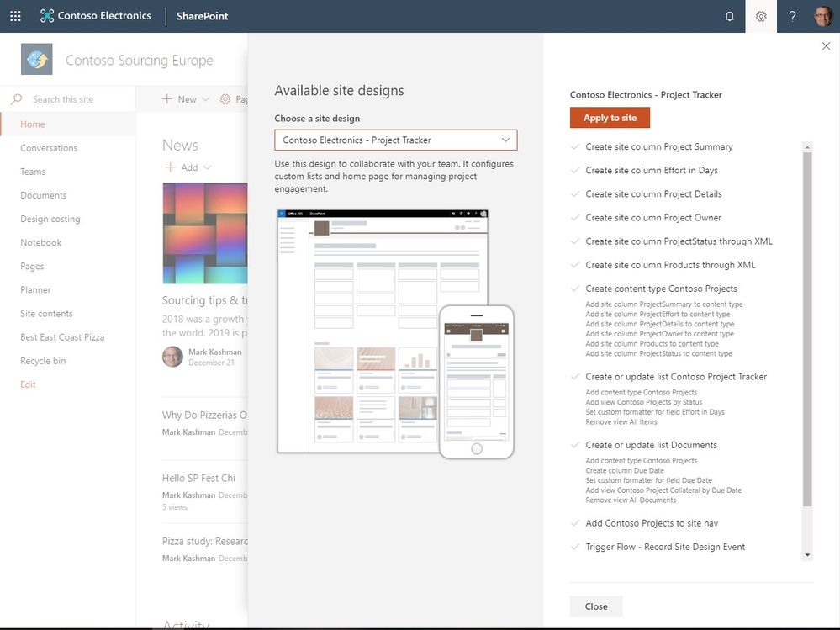Image resolution: width=840 pixels, height=630 pixels.
Task: Open Documents in site navigation
Action: (44, 195)
